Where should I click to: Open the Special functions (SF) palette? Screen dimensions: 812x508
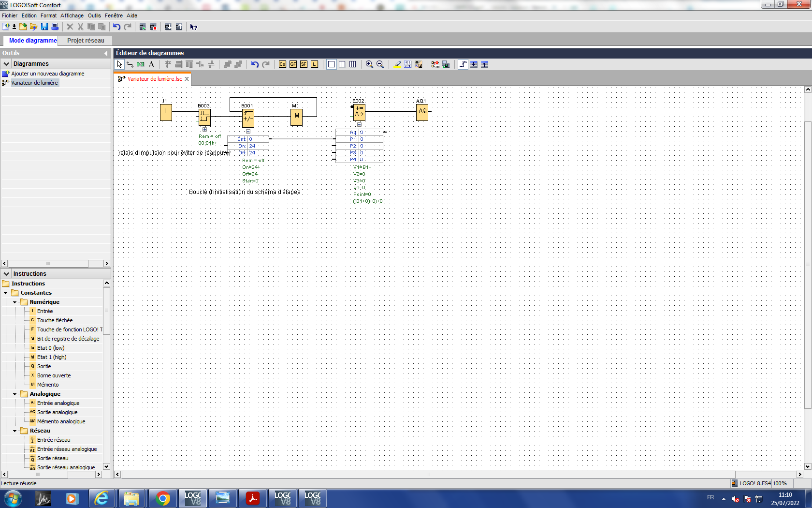[304, 64]
